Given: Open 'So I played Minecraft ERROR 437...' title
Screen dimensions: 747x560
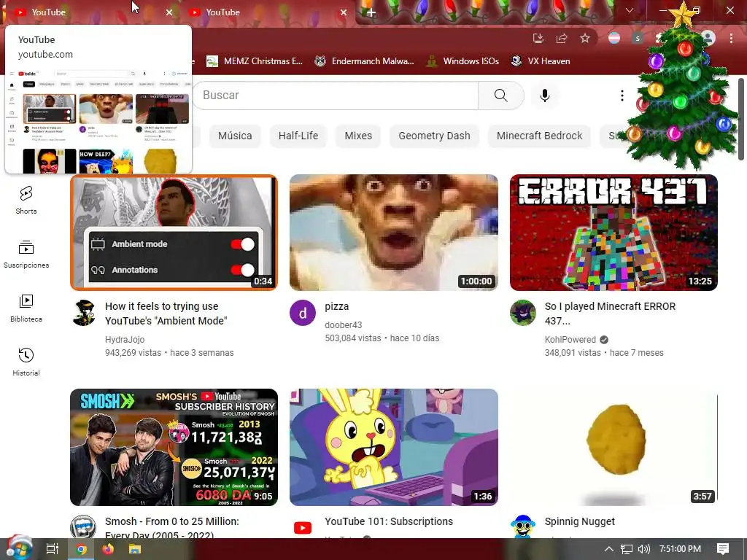Looking at the screenshot, I should 610,314.
